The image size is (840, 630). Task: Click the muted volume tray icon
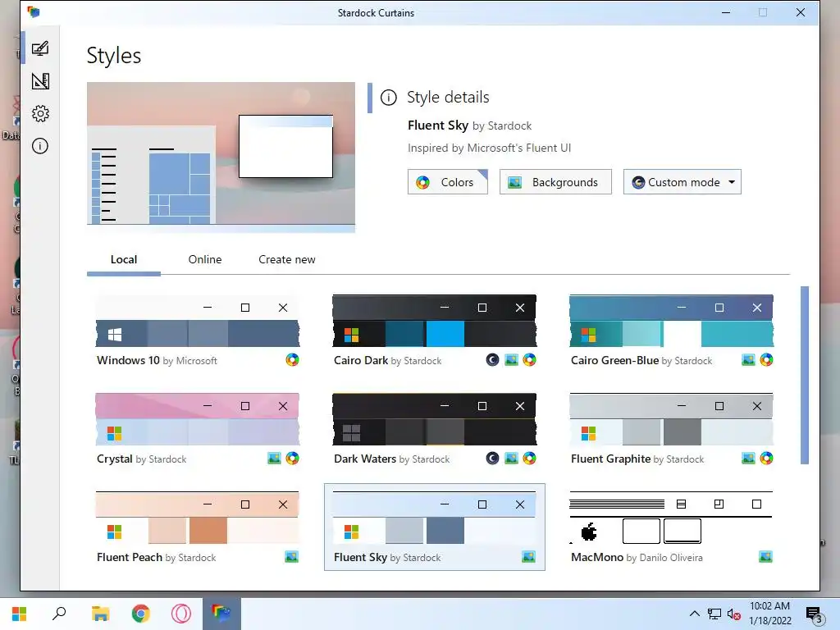[733, 614]
